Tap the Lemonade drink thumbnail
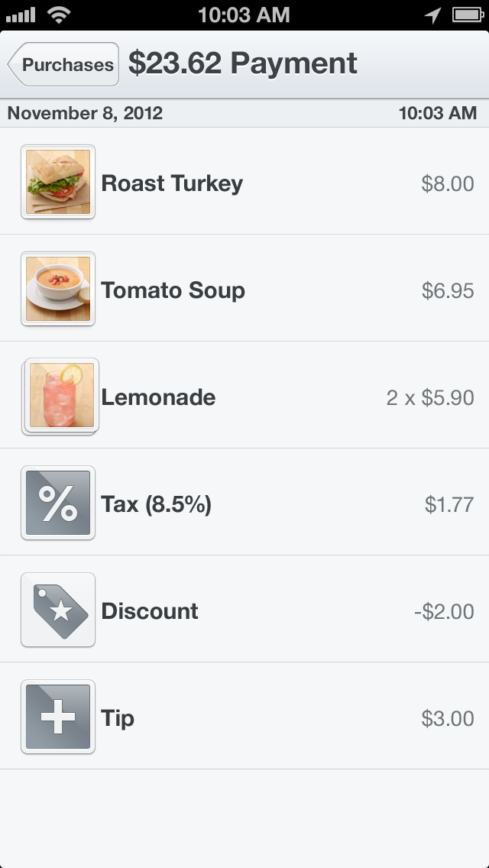The image size is (489, 868). (60, 396)
